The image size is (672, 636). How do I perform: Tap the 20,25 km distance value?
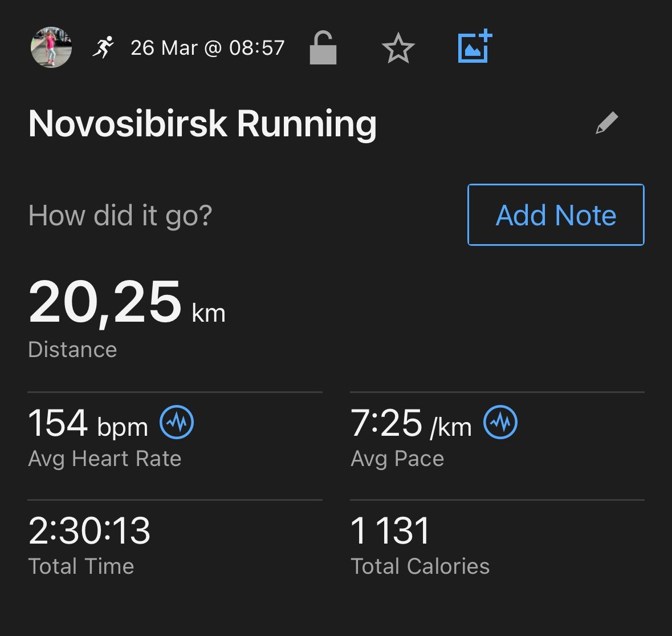(127, 303)
